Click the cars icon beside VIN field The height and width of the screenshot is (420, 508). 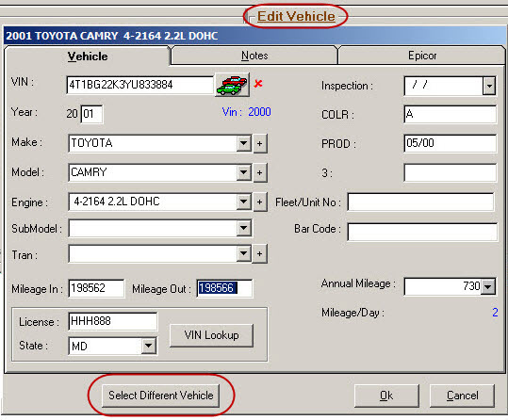[x=232, y=85]
